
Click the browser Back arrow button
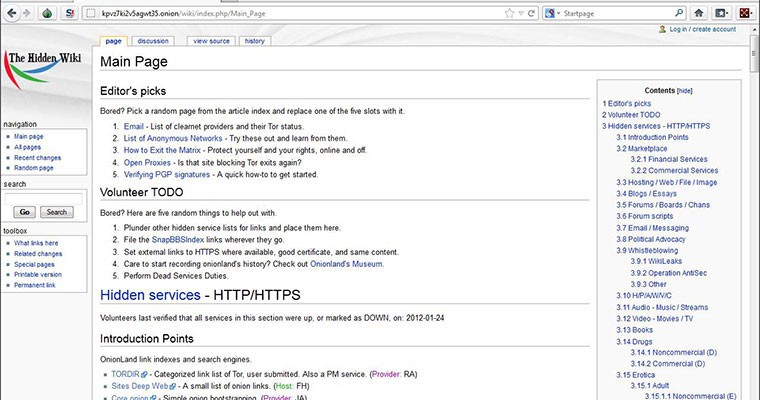(x=11, y=13)
